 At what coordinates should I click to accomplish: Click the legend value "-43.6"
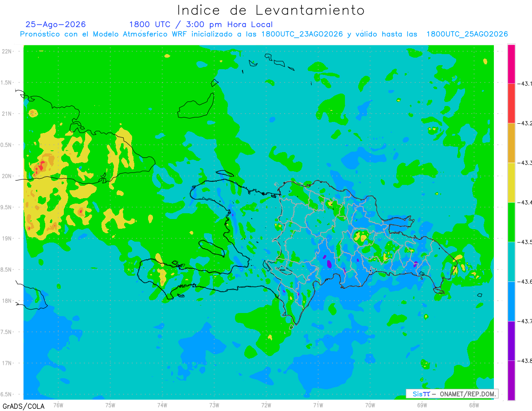tap(525, 282)
